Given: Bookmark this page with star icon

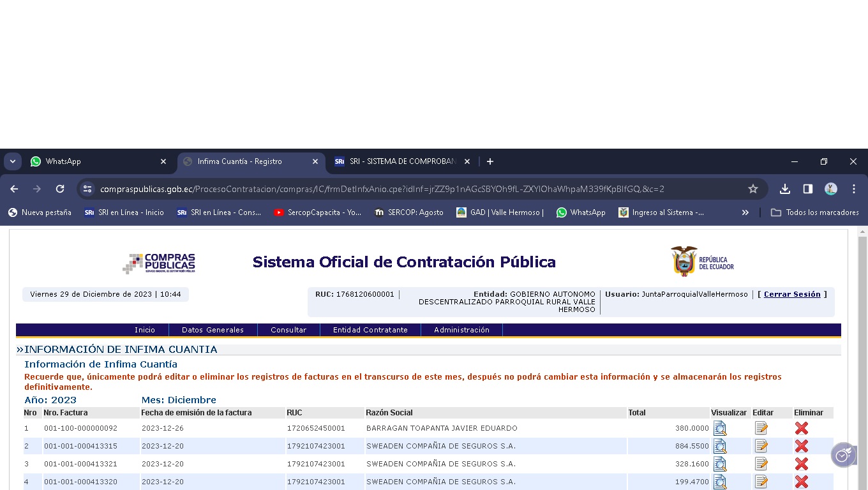Looking at the screenshot, I should 753,189.
